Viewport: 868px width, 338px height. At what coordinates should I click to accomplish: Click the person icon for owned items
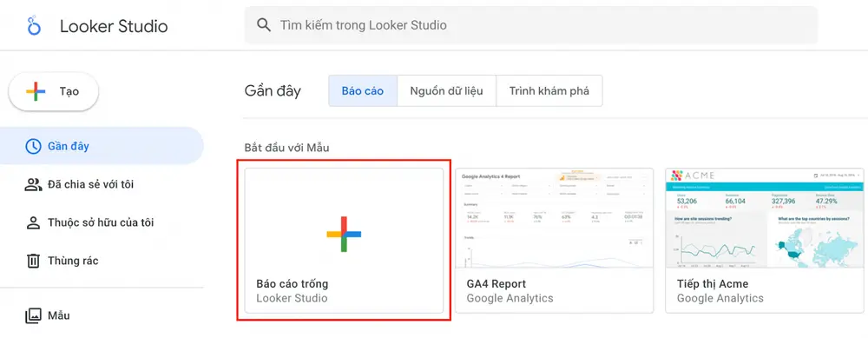pos(33,222)
